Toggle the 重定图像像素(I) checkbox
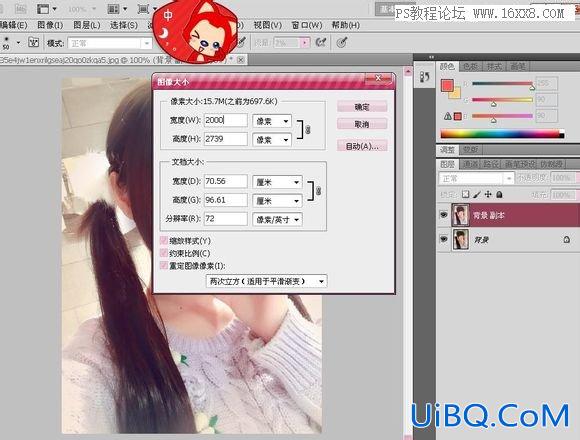580x440 pixels. pos(163,265)
